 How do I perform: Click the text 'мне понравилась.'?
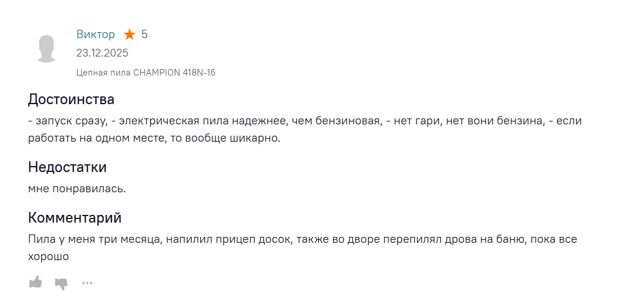(x=77, y=189)
